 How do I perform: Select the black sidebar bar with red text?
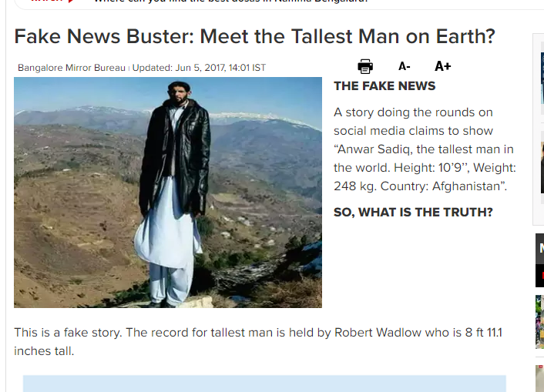(x=540, y=276)
